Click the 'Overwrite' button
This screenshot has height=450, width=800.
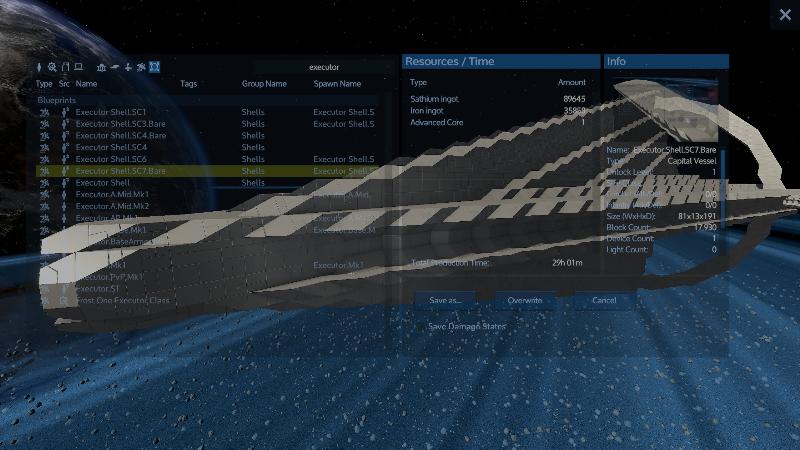524,301
